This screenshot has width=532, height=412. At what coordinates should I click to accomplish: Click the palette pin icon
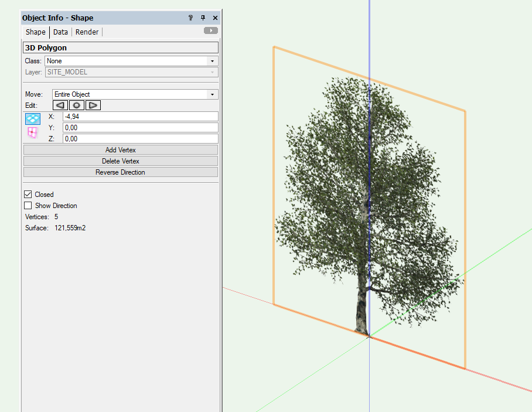[x=203, y=18]
